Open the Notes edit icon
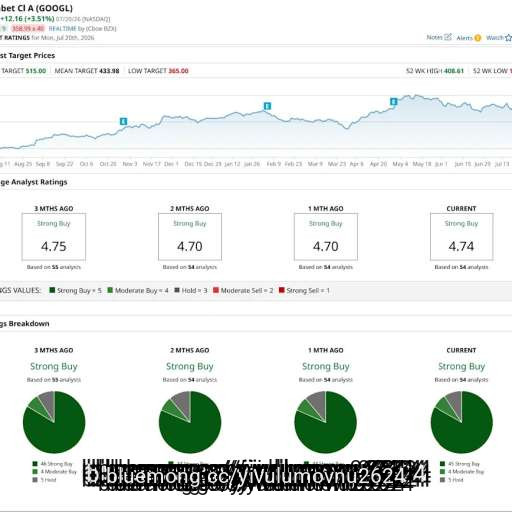This screenshot has height=512, width=512. (x=448, y=37)
